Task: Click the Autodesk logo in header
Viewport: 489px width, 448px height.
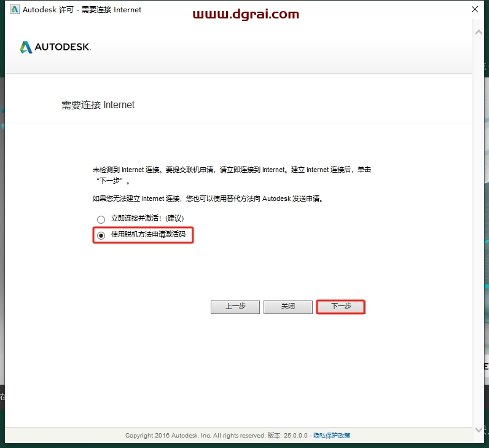Action: click(55, 47)
